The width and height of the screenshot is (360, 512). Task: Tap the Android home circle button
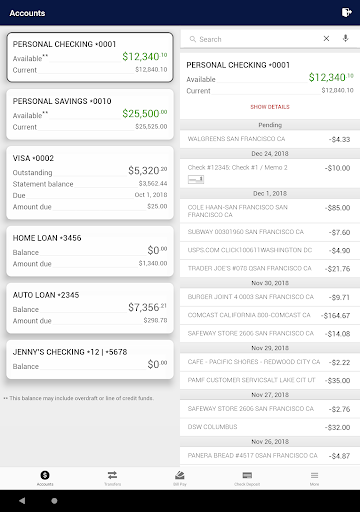coord(54,501)
